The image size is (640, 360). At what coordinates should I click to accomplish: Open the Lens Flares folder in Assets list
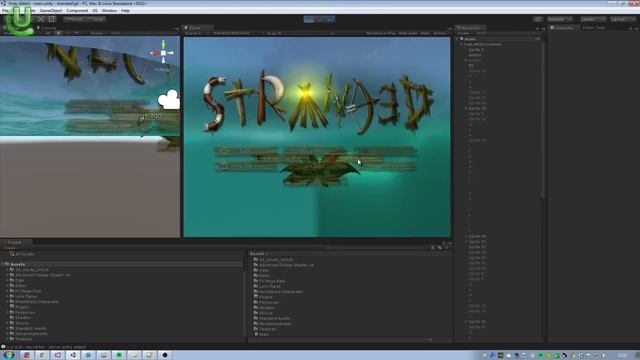pos(269,286)
